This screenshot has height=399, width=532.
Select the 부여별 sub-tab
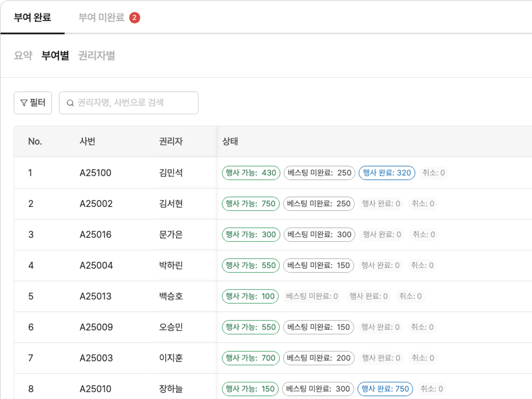(55, 56)
